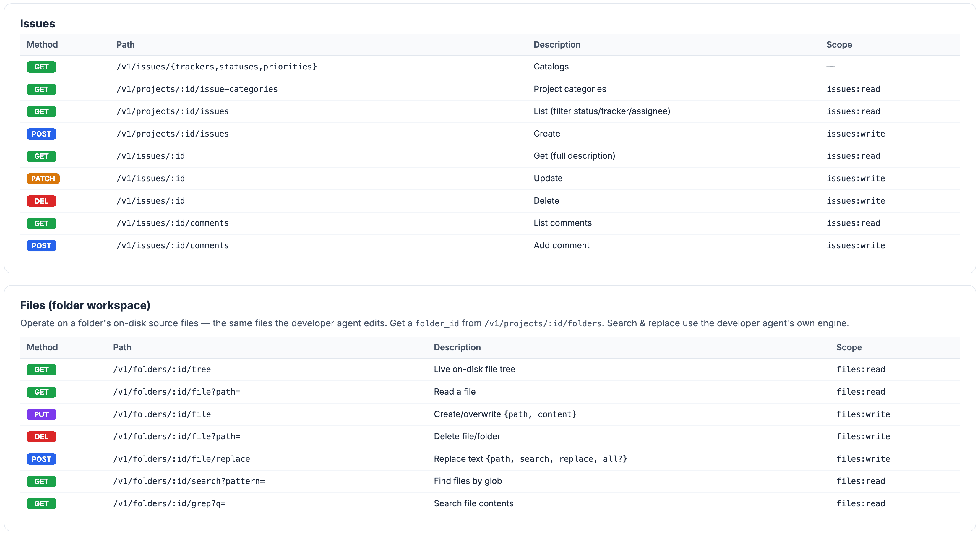Select the /v1/issues/{trackers,statuses,priorities} path
Image resolution: width=980 pixels, height=538 pixels.
(x=217, y=67)
